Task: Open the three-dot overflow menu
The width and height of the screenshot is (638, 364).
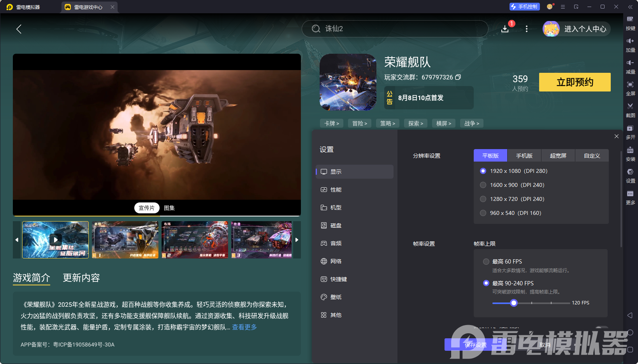Action: tap(526, 29)
